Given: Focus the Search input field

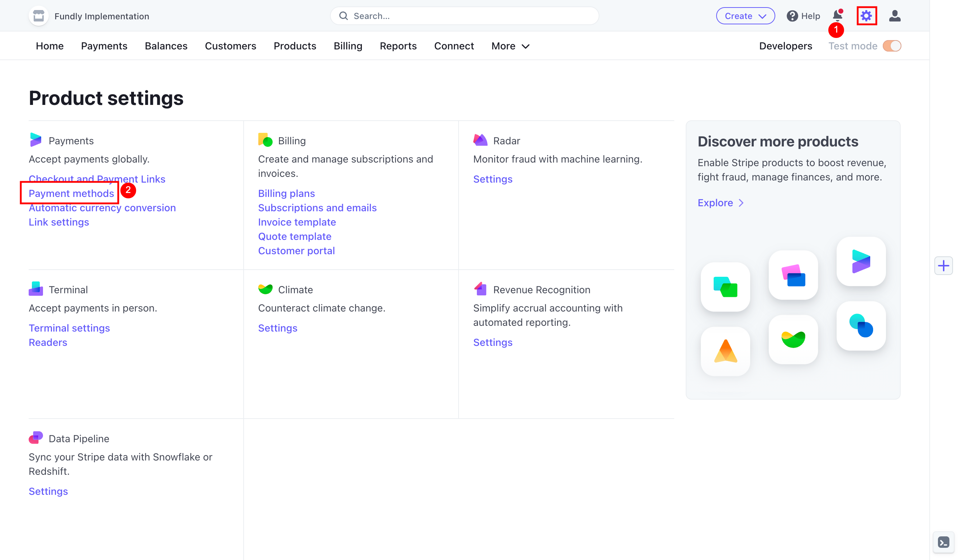Looking at the screenshot, I should pos(464,16).
